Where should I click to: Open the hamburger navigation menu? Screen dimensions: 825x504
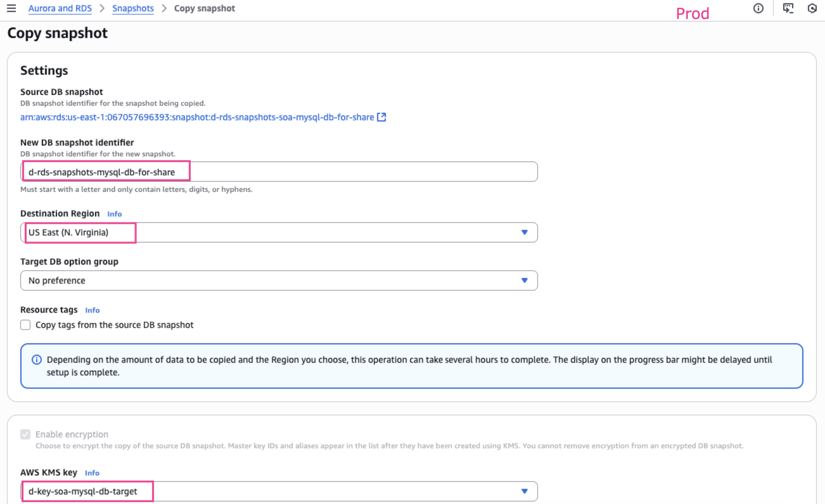tap(11, 8)
